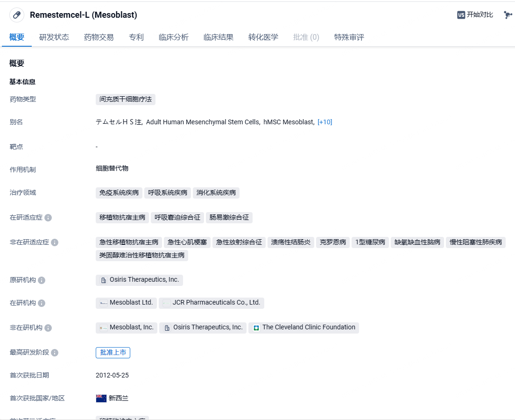The image size is (515, 420).
Task: Open the 研发状态 tab
Action: click(x=54, y=37)
